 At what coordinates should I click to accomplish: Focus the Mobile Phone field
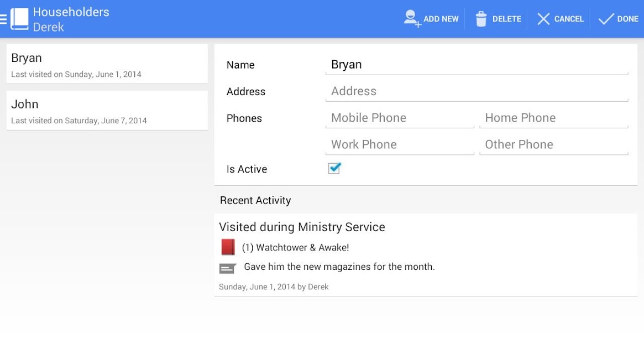400,118
